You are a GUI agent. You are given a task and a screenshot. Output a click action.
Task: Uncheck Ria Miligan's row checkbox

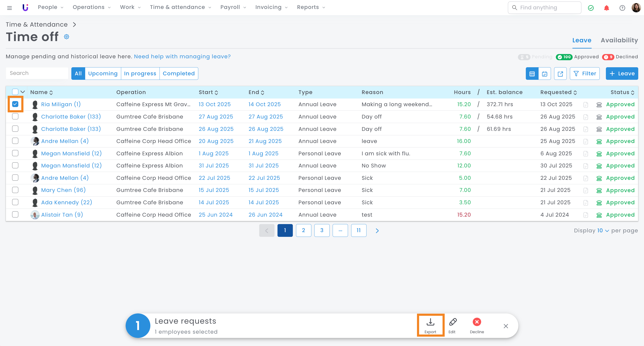15,104
